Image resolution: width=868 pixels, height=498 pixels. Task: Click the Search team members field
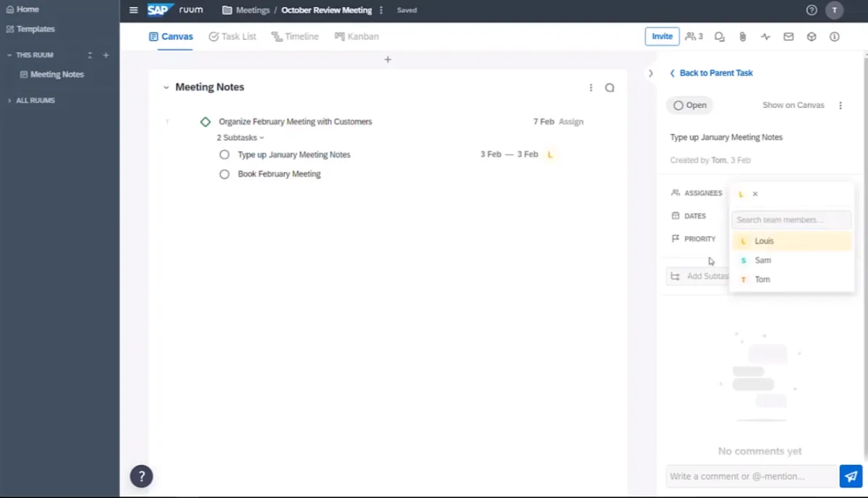(791, 220)
